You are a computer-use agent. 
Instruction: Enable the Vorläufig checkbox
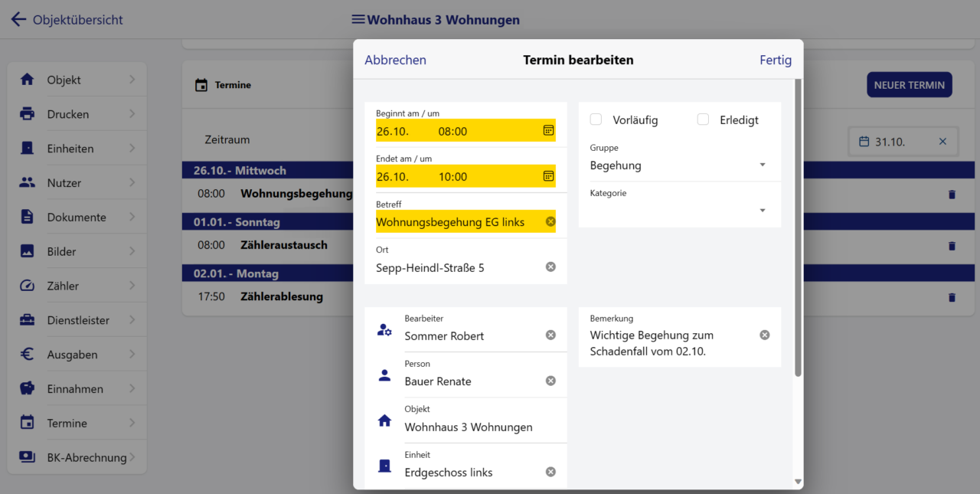tap(595, 119)
